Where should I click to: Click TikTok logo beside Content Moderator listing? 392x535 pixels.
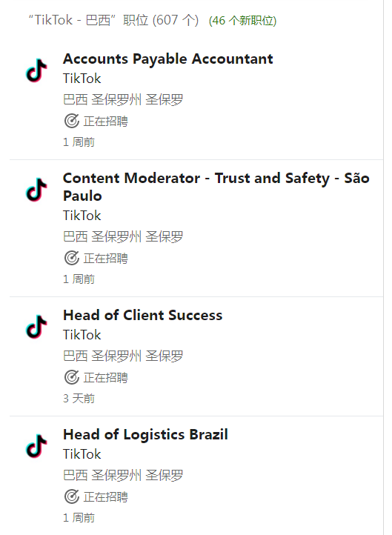36,190
